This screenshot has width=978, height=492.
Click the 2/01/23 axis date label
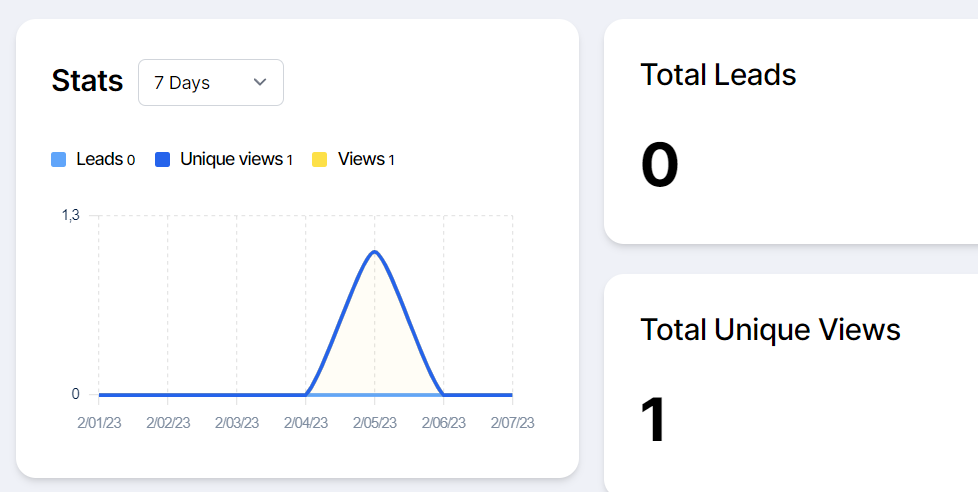(x=99, y=423)
